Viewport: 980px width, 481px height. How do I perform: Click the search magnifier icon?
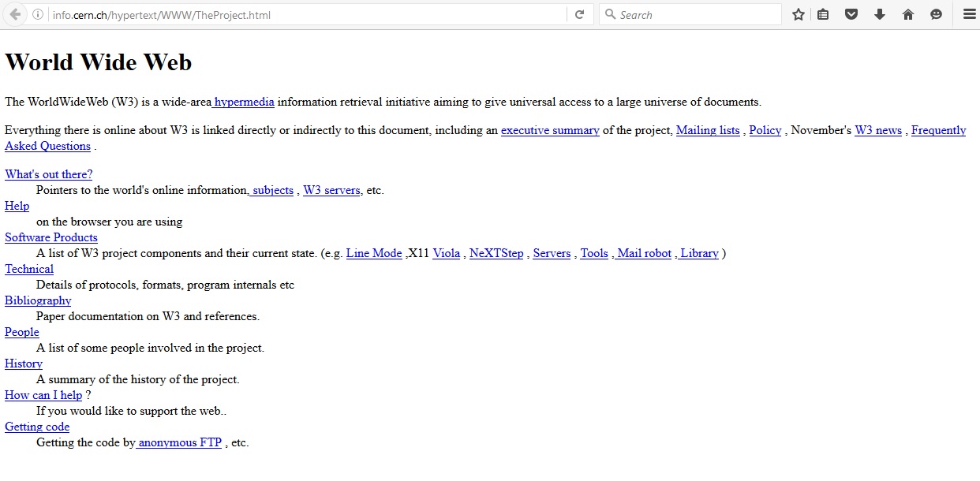[x=610, y=14]
